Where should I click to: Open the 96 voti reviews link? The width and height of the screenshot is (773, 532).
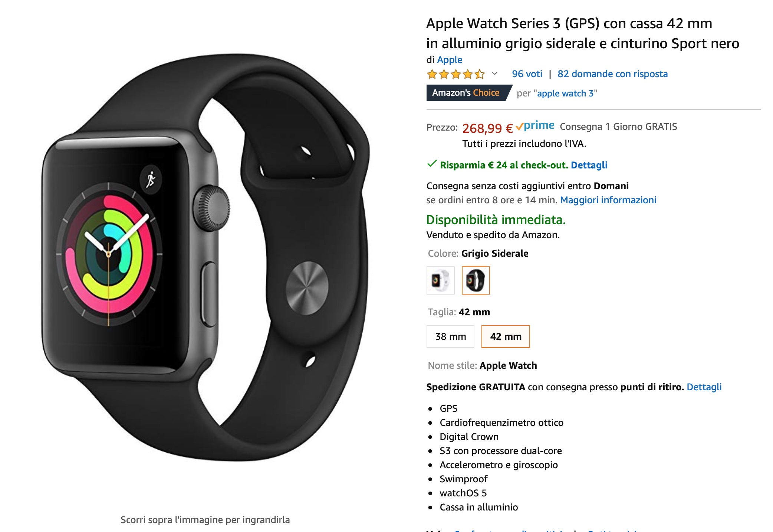click(x=527, y=74)
